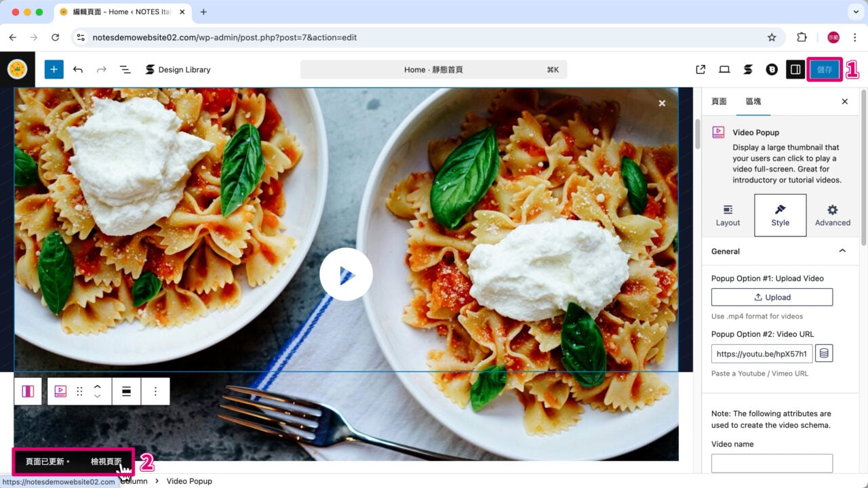Open Stackable Design Library
868x488 pixels.
[178, 69]
